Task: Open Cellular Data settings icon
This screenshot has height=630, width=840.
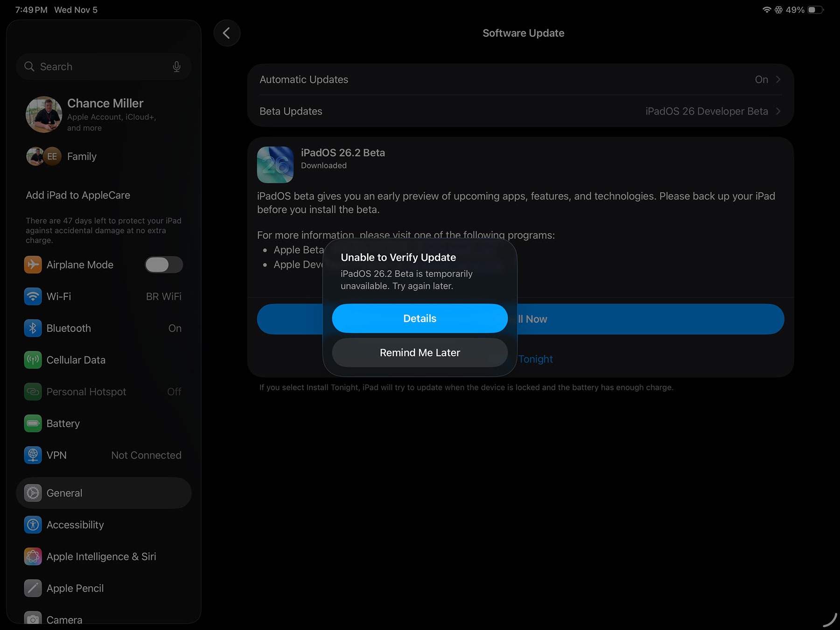Action: (x=33, y=360)
